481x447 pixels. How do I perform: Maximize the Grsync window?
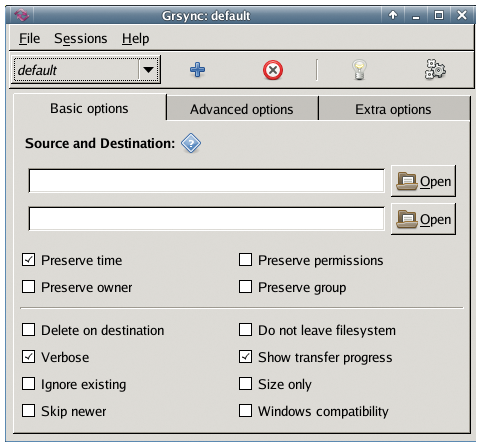[439, 15]
